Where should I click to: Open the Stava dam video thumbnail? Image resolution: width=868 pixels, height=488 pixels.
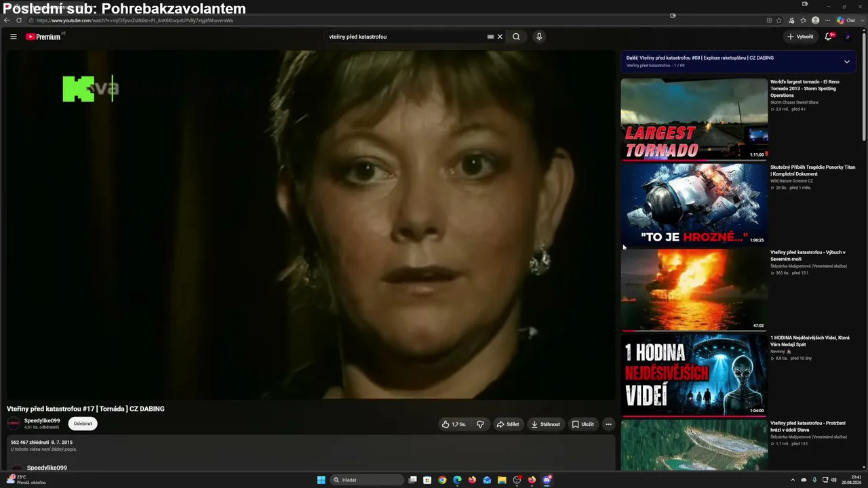[694, 445]
